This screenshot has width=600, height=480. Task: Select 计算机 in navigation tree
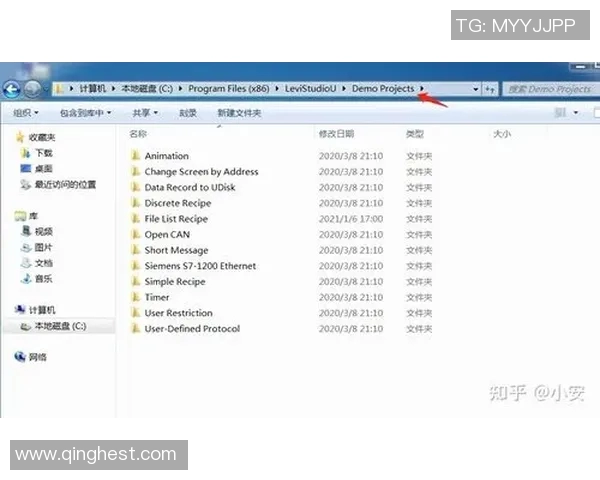[x=42, y=310]
